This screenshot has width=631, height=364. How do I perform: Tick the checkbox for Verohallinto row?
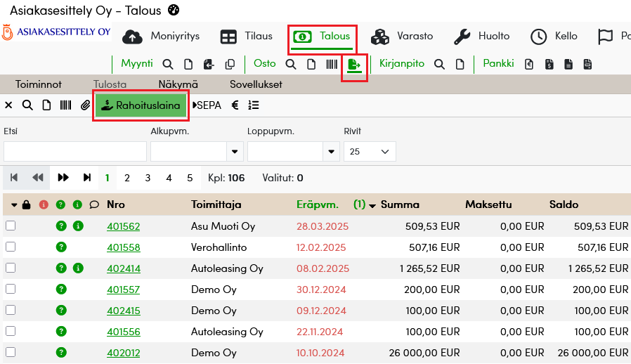point(11,247)
